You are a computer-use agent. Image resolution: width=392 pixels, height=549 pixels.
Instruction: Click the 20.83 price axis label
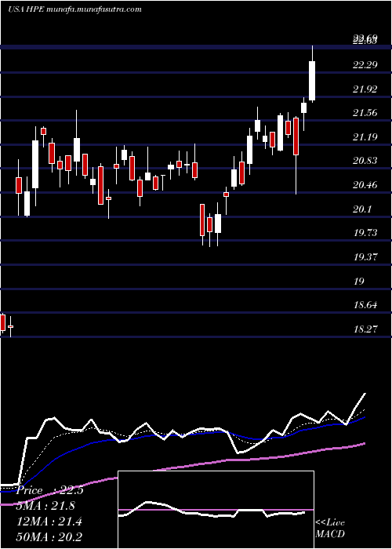(x=365, y=161)
